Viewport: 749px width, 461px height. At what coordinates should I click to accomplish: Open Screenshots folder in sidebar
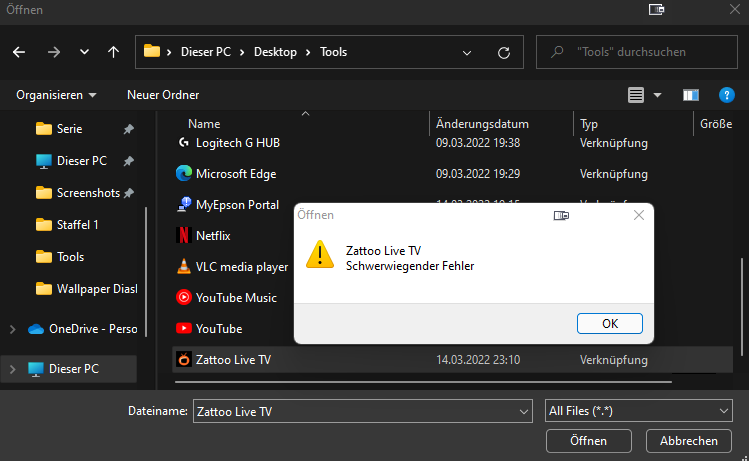coord(88,193)
